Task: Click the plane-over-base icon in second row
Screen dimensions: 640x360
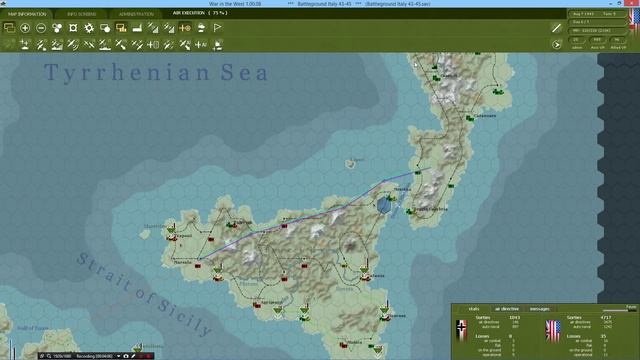Action: point(25,44)
